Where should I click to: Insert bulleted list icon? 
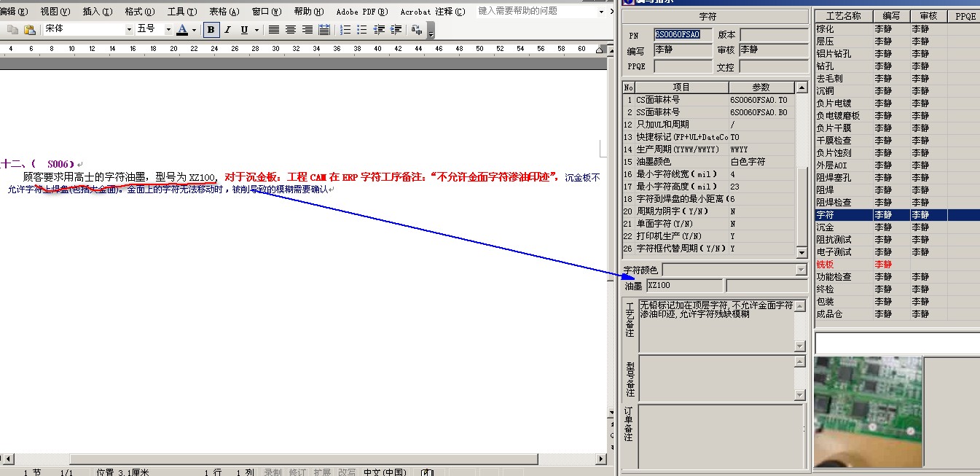point(362,30)
